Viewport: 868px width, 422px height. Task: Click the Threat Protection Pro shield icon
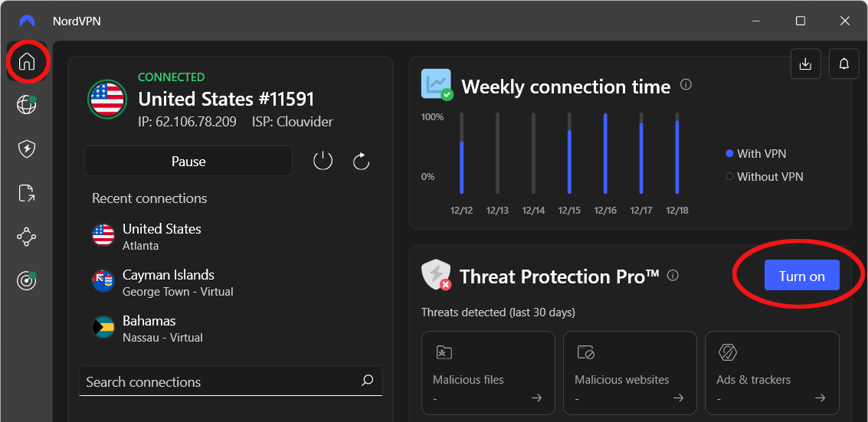point(436,275)
